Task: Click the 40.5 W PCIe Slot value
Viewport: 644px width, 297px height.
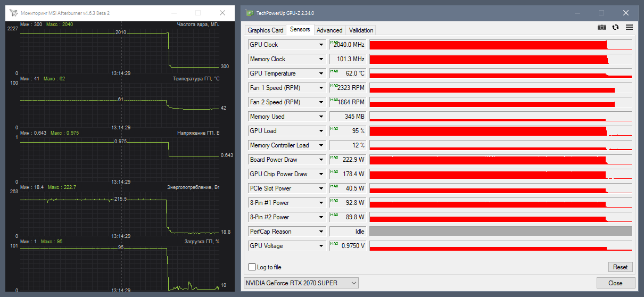Action: 348,188
